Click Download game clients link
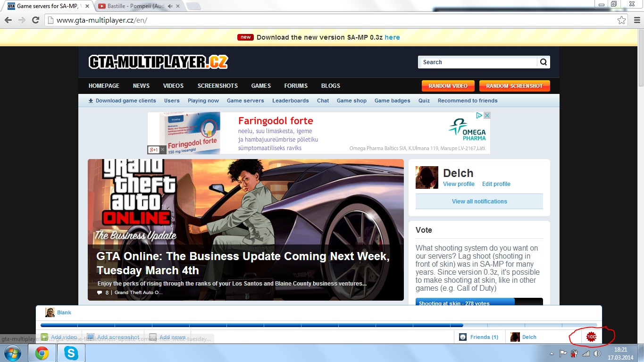Screen dimensions: 644x362 point(122,101)
